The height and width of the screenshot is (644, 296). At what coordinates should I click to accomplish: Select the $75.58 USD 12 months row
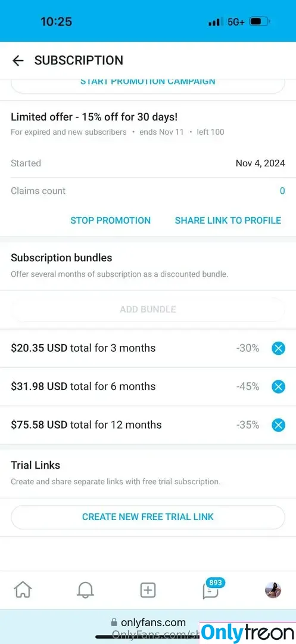pos(148,425)
